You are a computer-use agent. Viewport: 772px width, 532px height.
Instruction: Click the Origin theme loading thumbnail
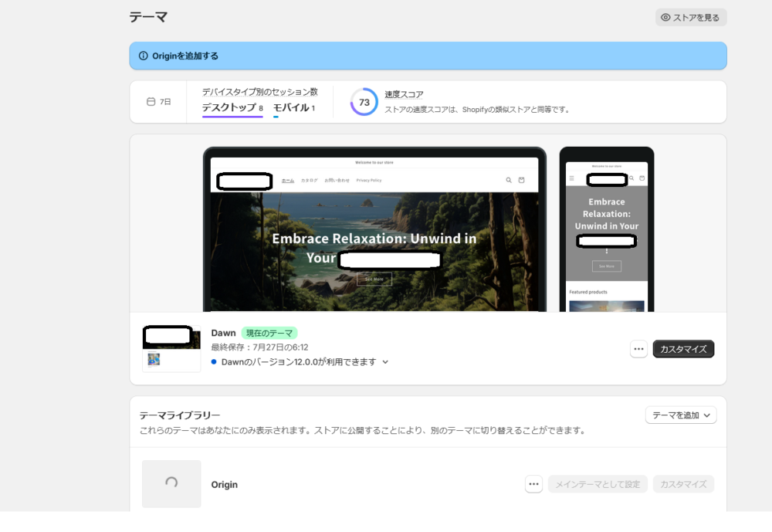click(x=171, y=483)
